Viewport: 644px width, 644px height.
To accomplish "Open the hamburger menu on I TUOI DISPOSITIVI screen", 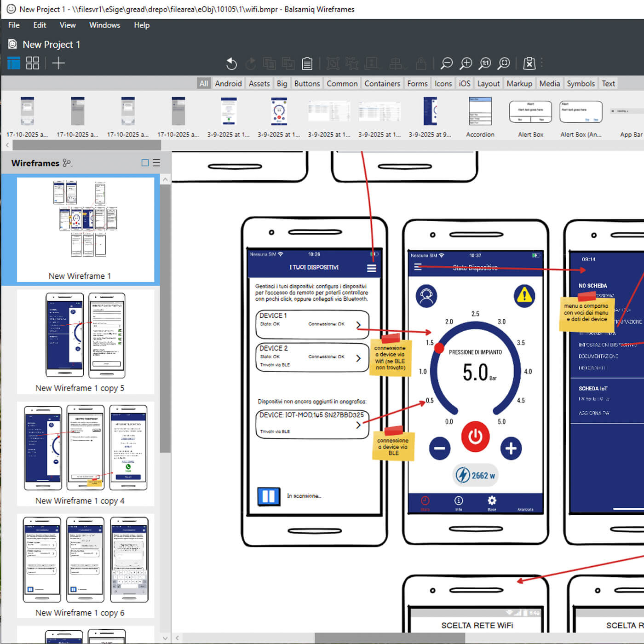I will click(371, 267).
